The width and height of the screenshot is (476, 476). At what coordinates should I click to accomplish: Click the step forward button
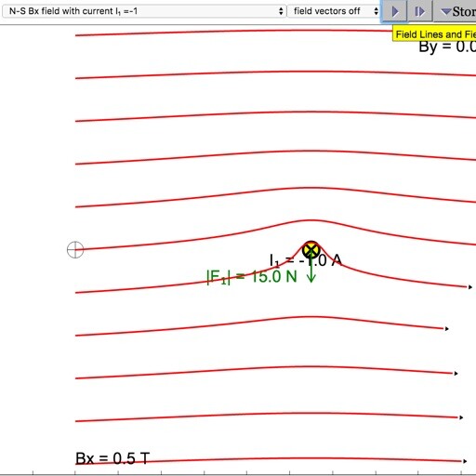point(419,11)
